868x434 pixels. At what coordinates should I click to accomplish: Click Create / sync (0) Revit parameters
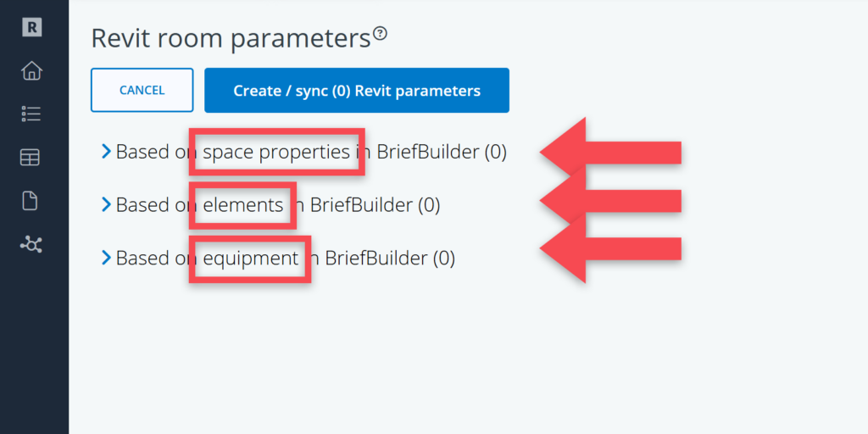point(356,91)
